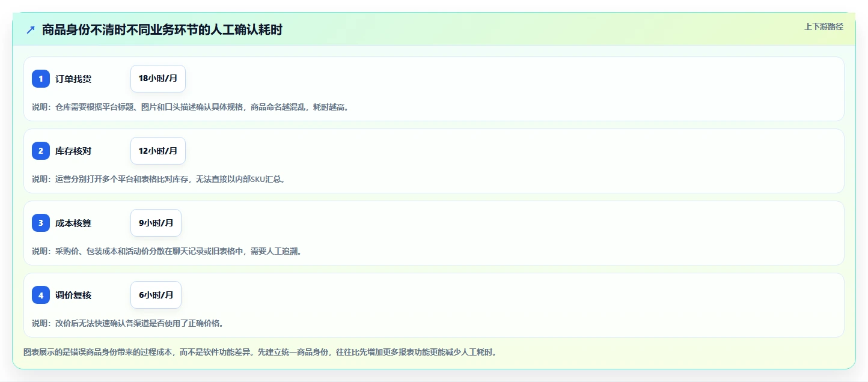Image resolution: width=868 pixels, height=382 pixels.
Task: Click the 订单找货 row label
Action: click(x=73, y=79)
